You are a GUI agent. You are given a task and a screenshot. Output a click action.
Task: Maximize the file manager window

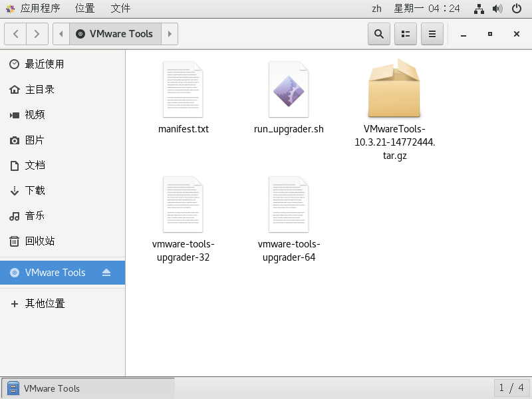pos(490,34)
